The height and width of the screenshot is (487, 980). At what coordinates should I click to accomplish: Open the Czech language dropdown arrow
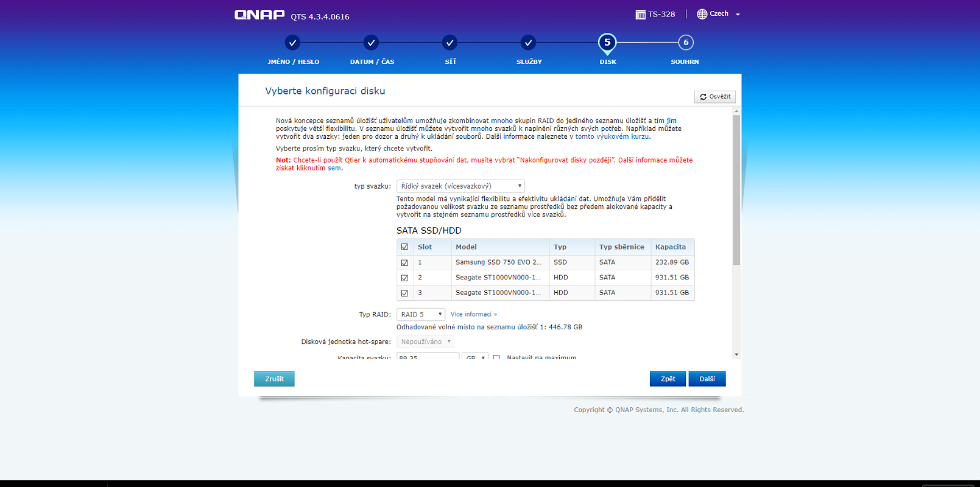click(x=738, y=15)
